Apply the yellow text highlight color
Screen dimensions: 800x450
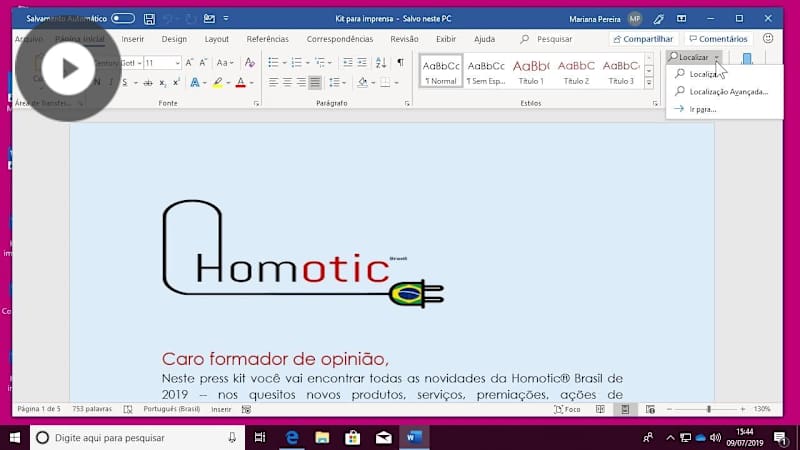[x=218, y=83]
